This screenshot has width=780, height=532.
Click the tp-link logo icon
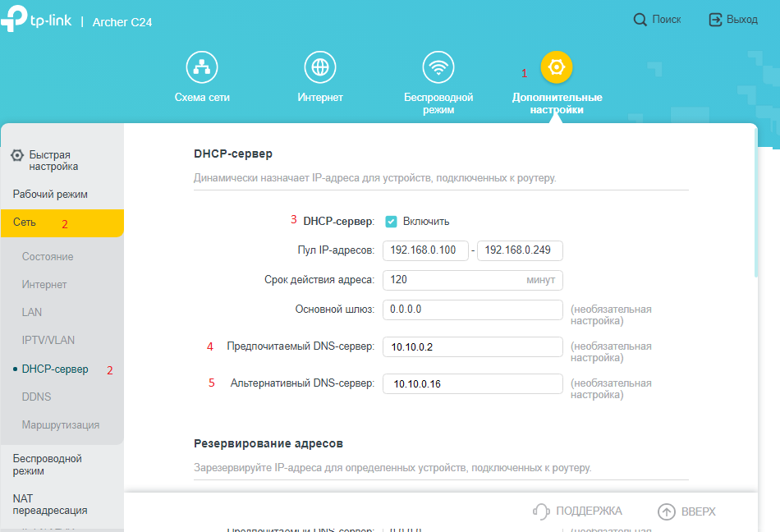(x=14, y=19)
